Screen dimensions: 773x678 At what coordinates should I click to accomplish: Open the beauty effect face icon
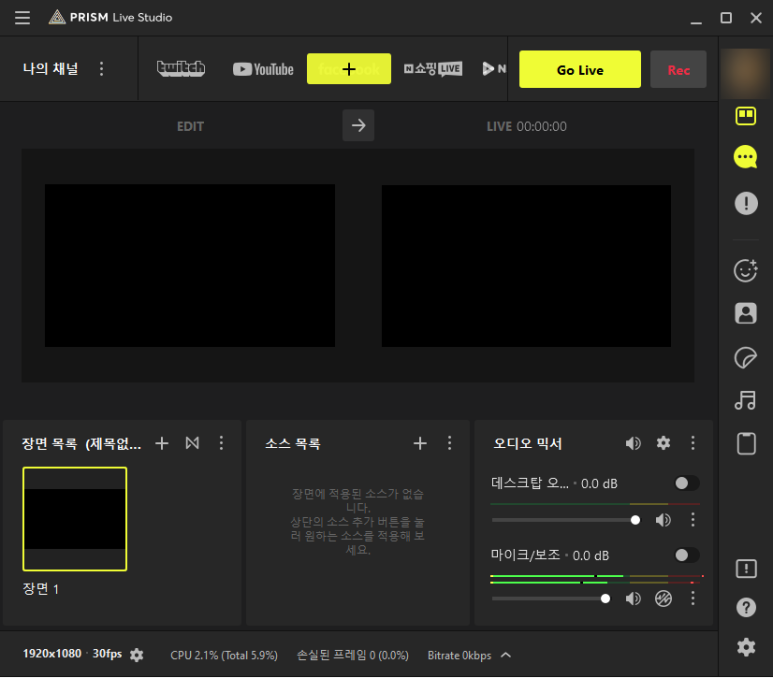746,270
